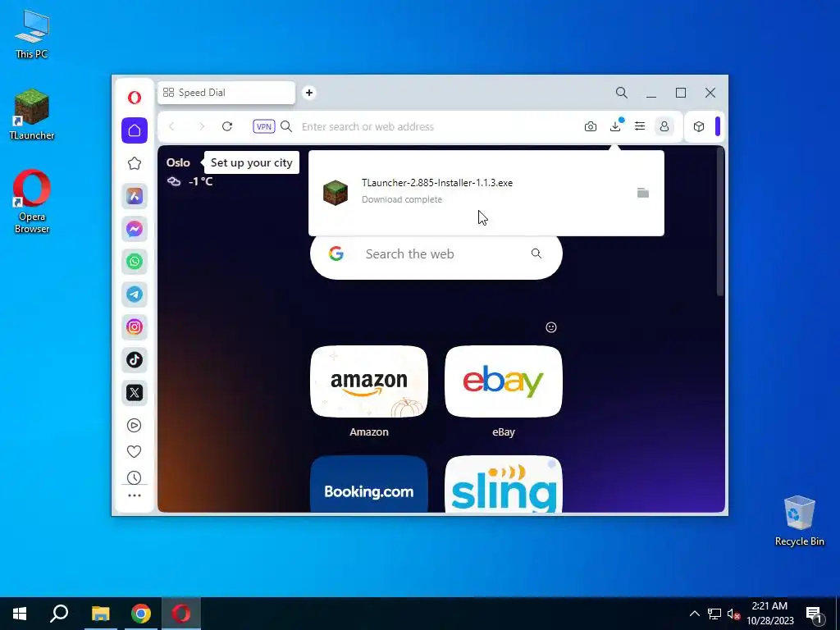Open the Player sidebar icon

pos(134,426)
